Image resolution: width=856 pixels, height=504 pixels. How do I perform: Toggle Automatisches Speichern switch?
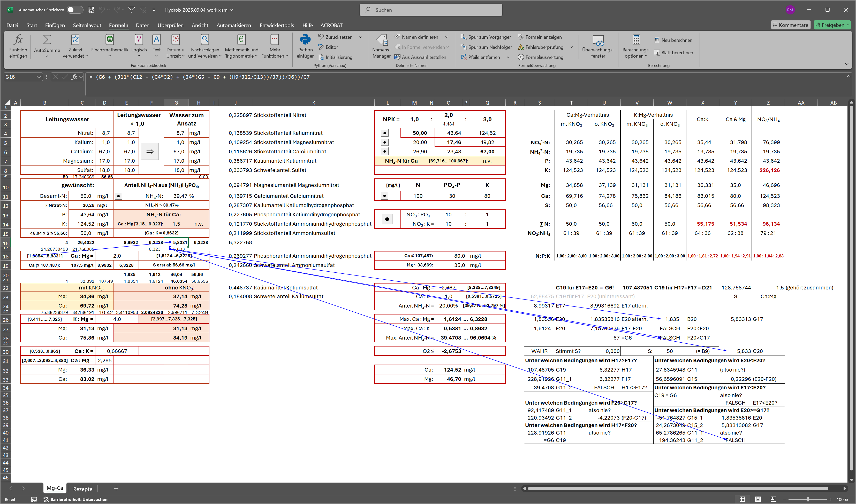(74, 10)
